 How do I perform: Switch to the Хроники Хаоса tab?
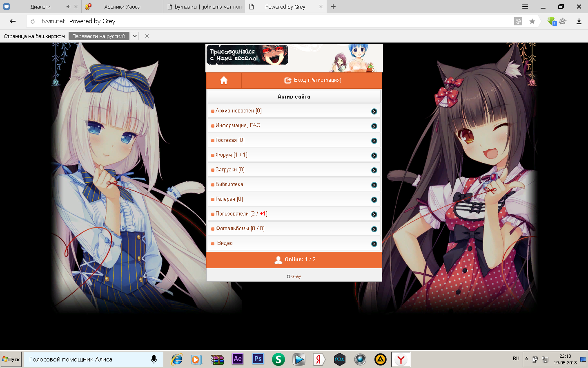122,7
